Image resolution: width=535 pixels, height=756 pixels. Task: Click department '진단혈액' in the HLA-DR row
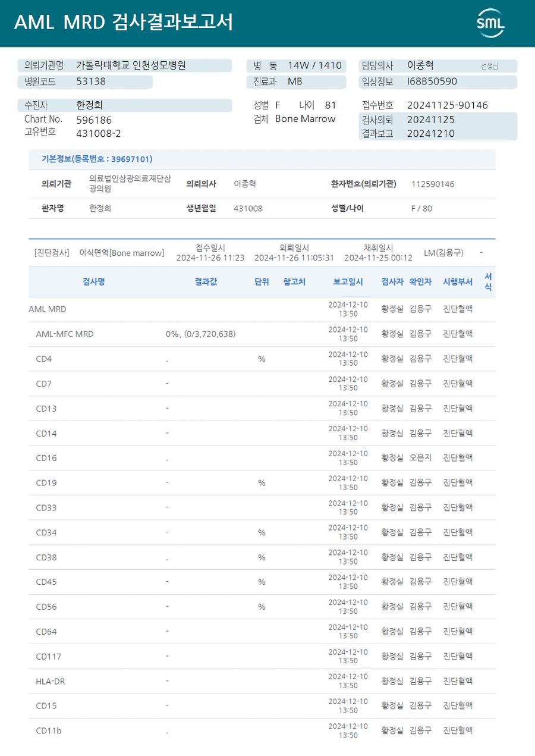(x=458, y=680)
